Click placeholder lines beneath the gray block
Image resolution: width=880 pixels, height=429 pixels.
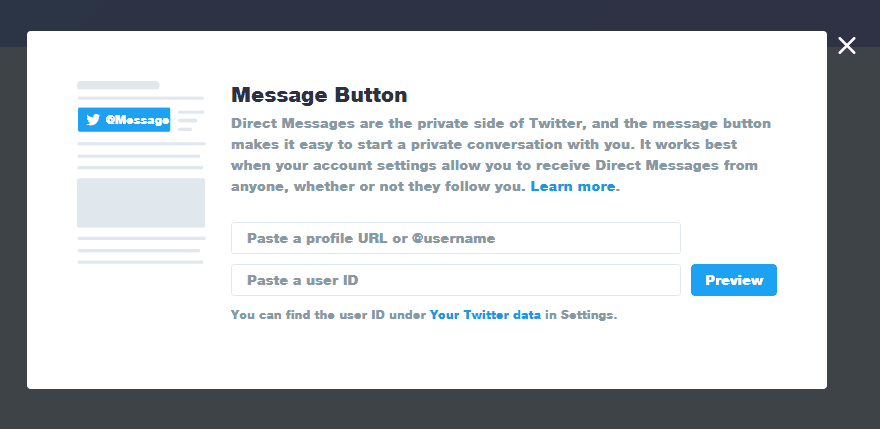pos(141,250)
